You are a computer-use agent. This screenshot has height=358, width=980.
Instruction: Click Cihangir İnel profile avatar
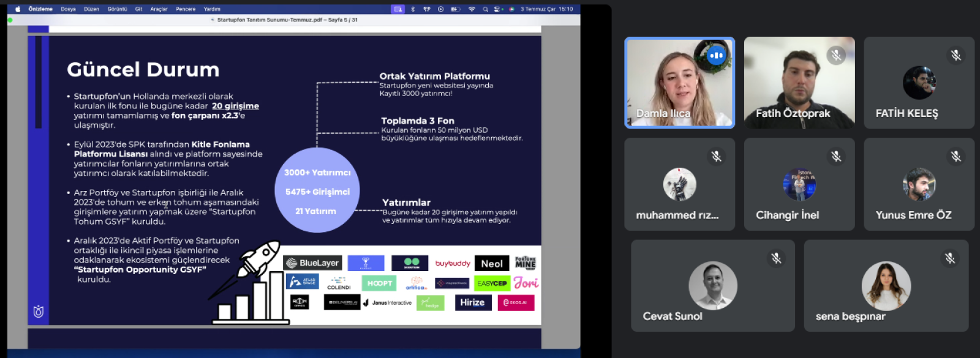(x=799, y=184)
